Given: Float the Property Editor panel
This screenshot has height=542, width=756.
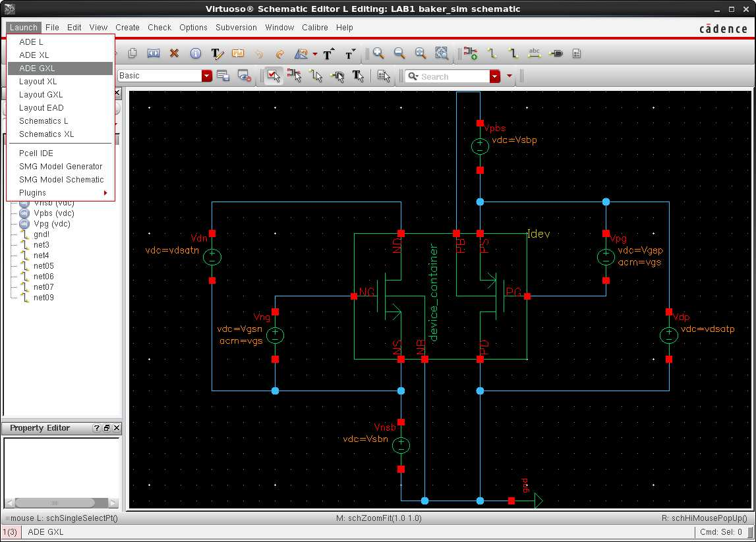Looking at the screenshot, I should click(x=107, y=428).
